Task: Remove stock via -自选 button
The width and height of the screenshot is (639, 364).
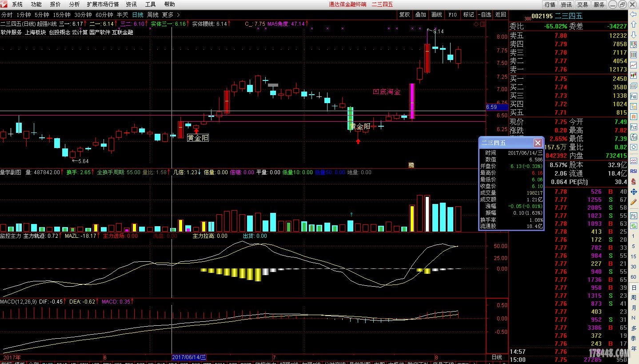Action: tap(485, 15)
